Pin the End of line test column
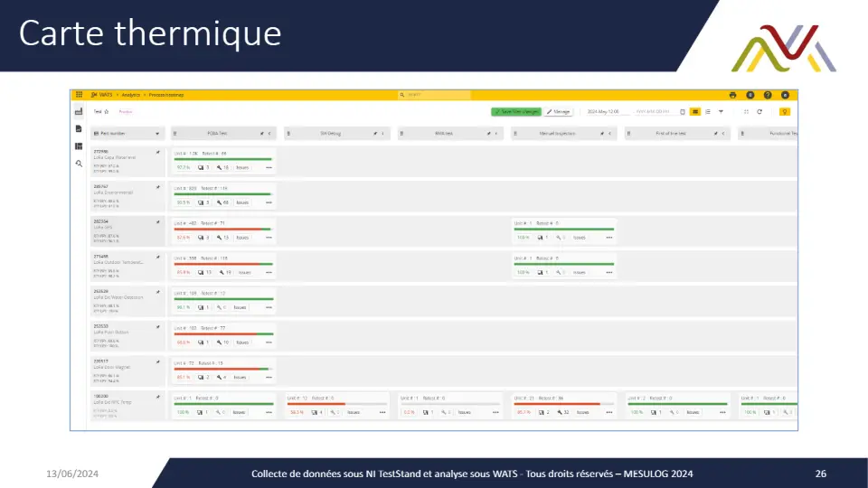The image size is (868, 488). click(716, 134)
